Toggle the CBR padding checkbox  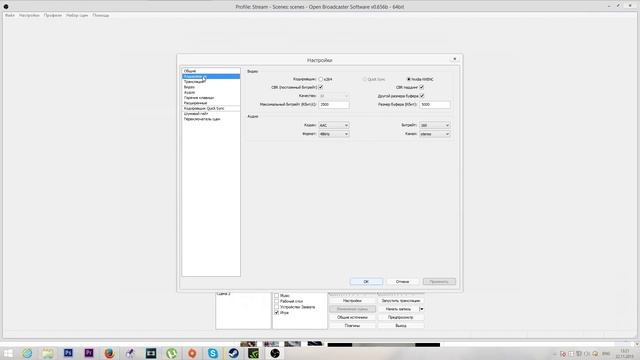422,87
